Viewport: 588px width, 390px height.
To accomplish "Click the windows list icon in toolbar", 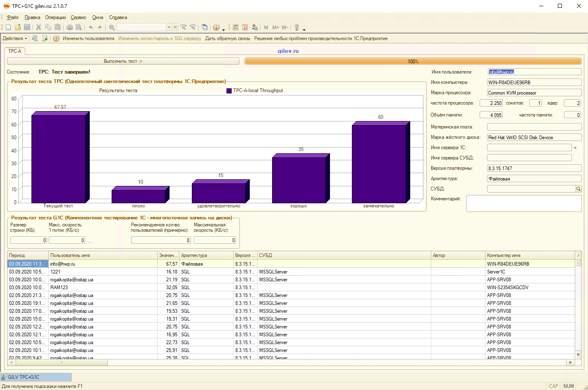I will [x=205, y=27].
